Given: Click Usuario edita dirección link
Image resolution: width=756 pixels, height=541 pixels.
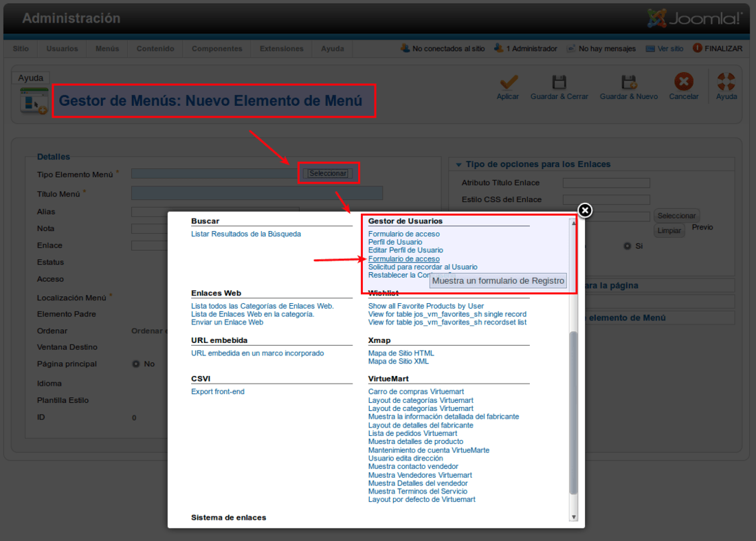Looking at the screenshot, I should [405, 459].
